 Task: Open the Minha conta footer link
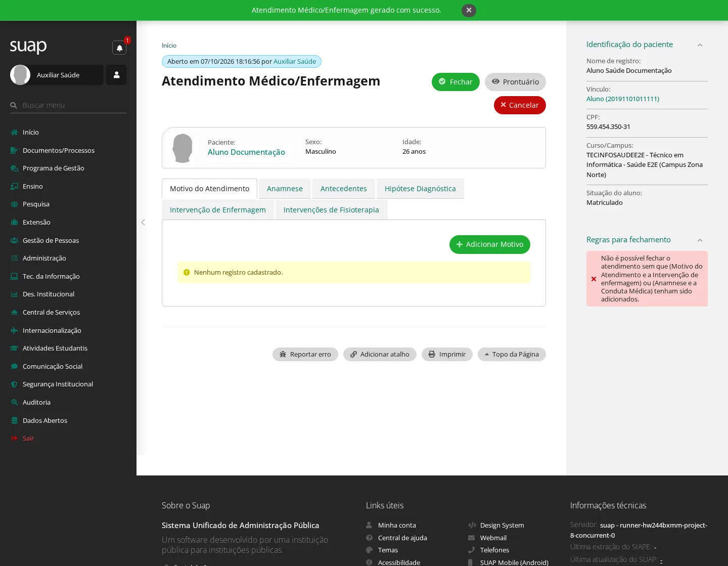397,526
